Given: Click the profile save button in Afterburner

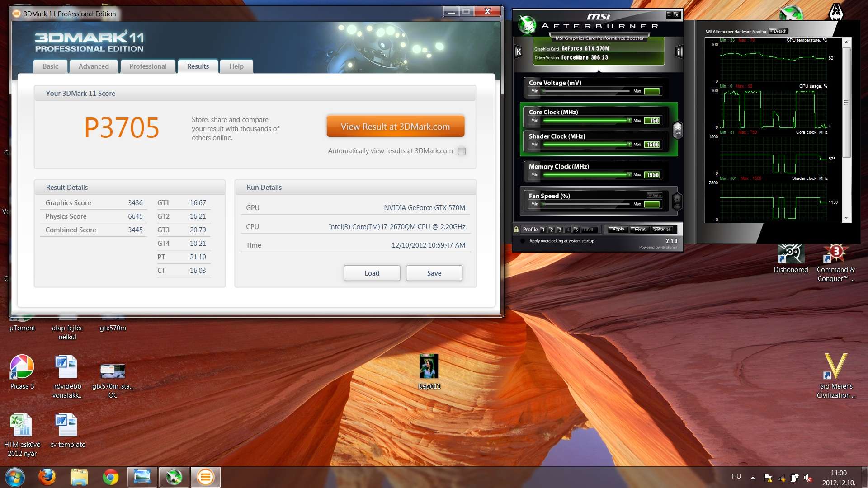Looking at the screenshot, I should point(589,230).
